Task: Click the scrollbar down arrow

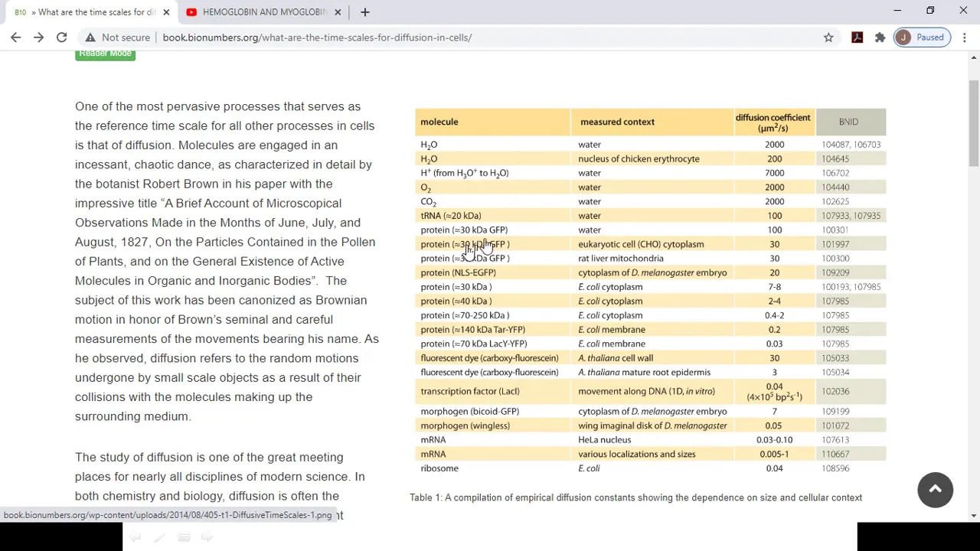Action: point(974,515)
